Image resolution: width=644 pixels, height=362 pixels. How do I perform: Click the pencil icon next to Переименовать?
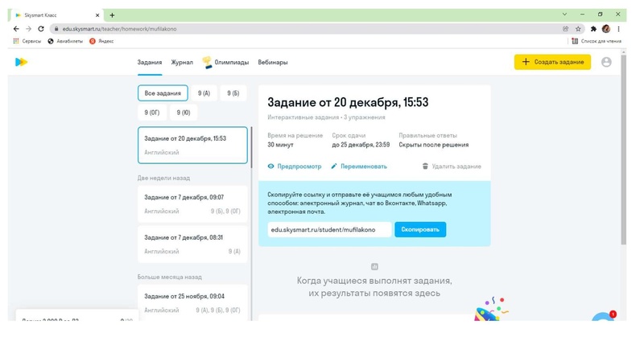(x=334, y=167)
